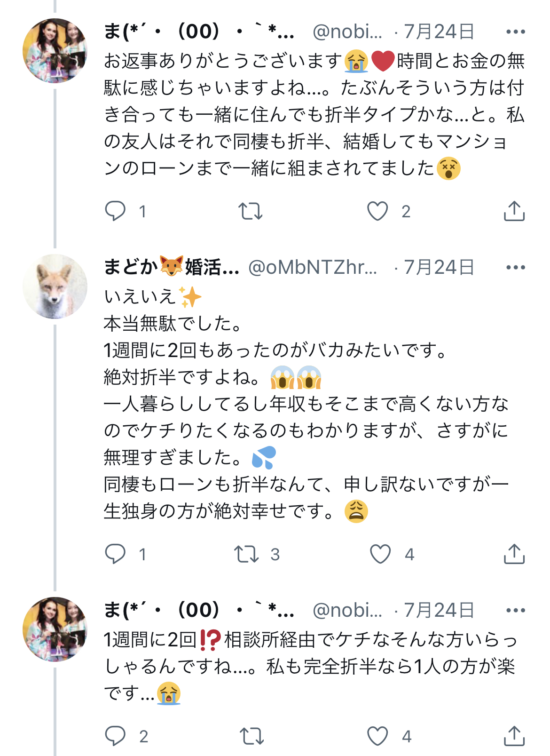The image size is (550, 756).
Task: Share the last tweet
Action: [514, 736]
